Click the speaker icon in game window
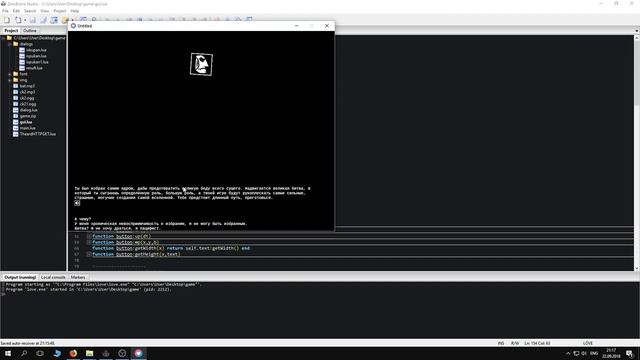 (x=77, y=203)
